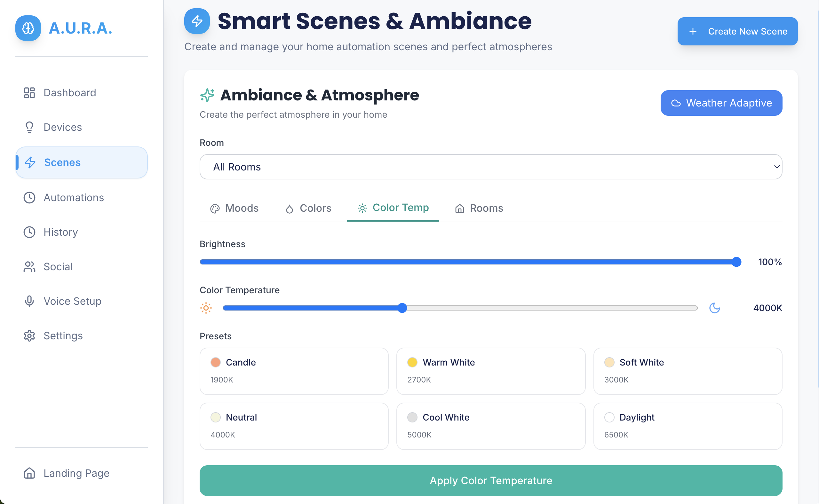The width and height of the screenshot is (819, 504).
Task: Click the Create New Scene button
Action: pos(737,31)
